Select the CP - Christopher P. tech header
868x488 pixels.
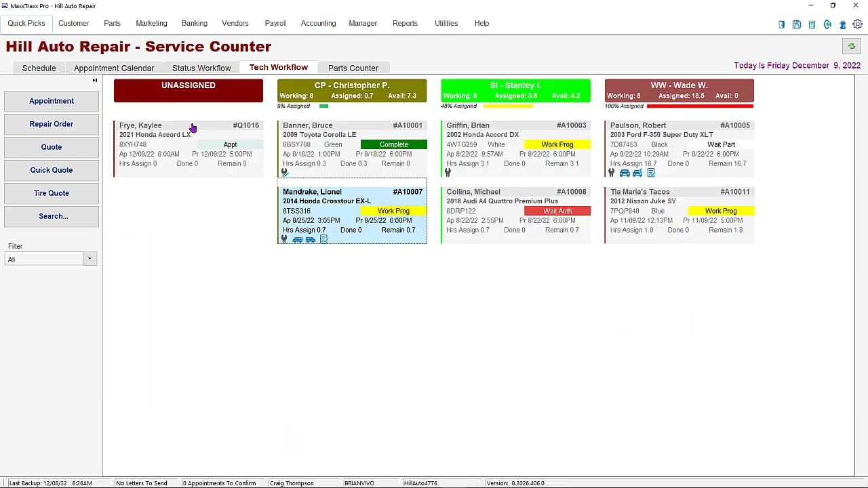pyautogui.click(x=352, y=90)
